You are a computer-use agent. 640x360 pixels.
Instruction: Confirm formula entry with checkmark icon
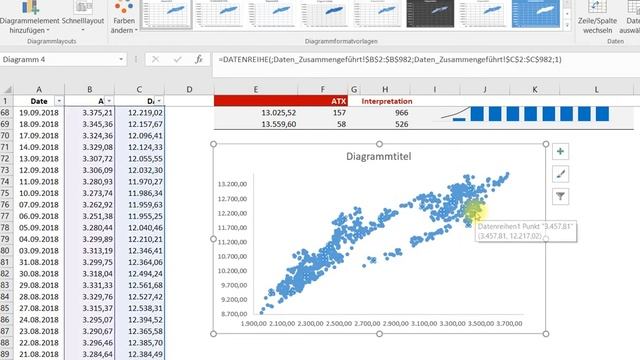[x=177, y=60]
